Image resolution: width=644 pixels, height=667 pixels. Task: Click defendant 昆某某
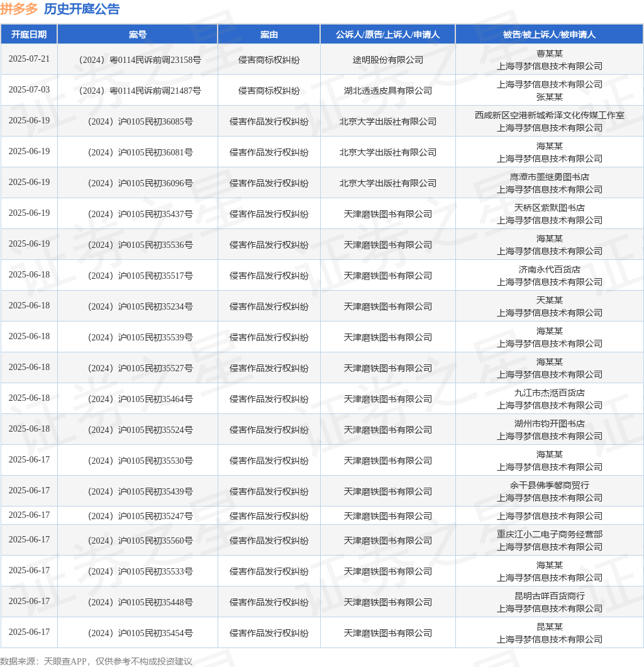click(549, 627)
